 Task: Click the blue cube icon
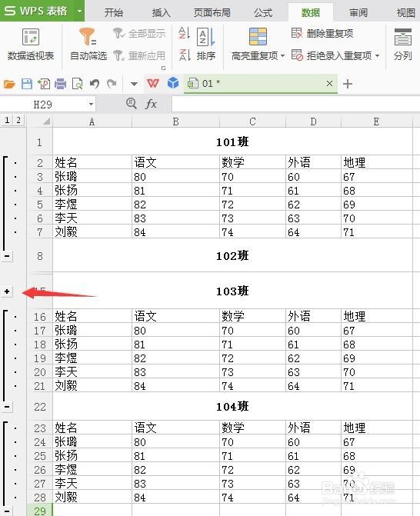coord(173,83)
